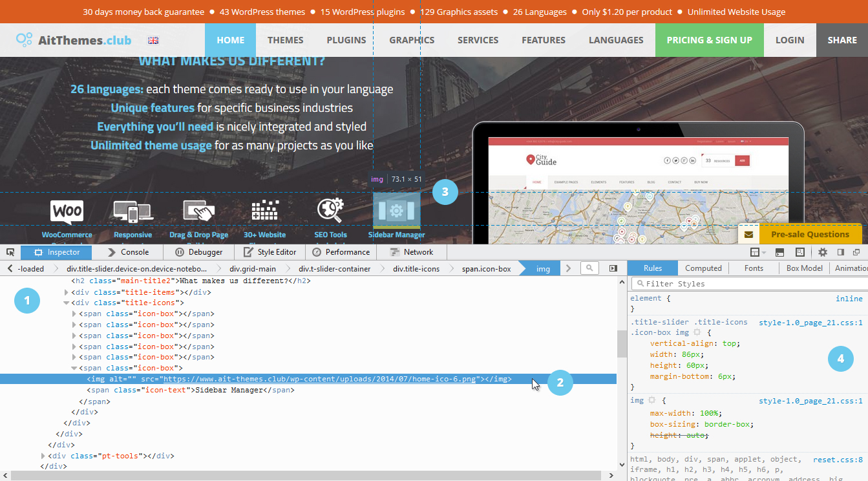Switch to Computed styles tab
Image resolution: width=868 pixels, height=481 pixels.
703,268
